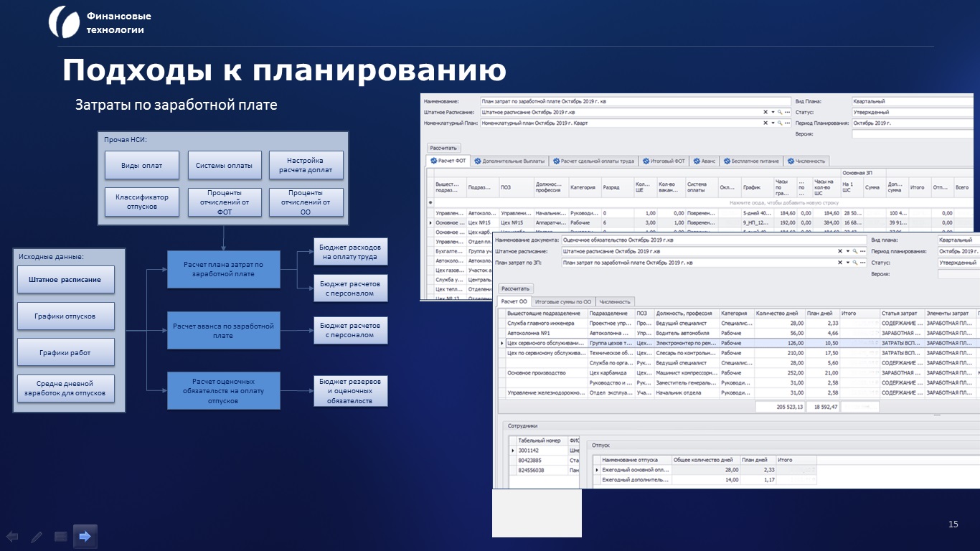Open Численность tab in План затрат form
980x551 pixels.
click(x=807, y=161)
